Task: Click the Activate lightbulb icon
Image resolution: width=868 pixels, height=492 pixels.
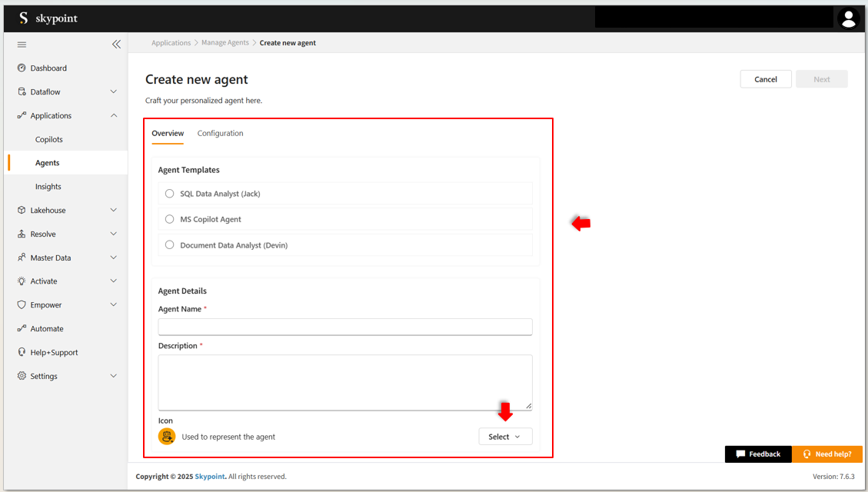Action: pyautogui.click(x=22, y=281)
